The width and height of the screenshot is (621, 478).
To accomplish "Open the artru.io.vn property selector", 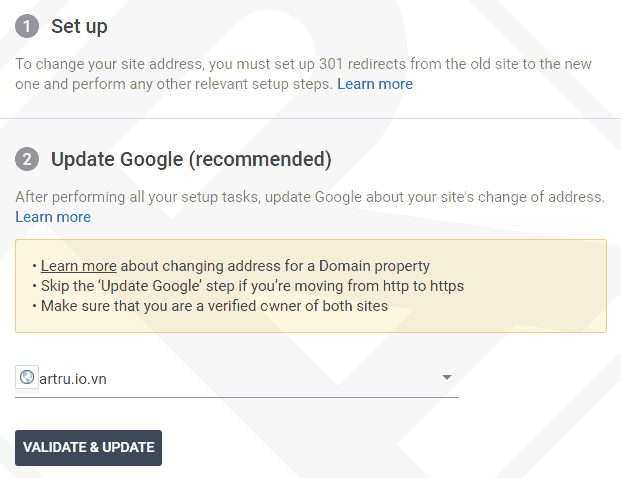I will coord(237,379).
